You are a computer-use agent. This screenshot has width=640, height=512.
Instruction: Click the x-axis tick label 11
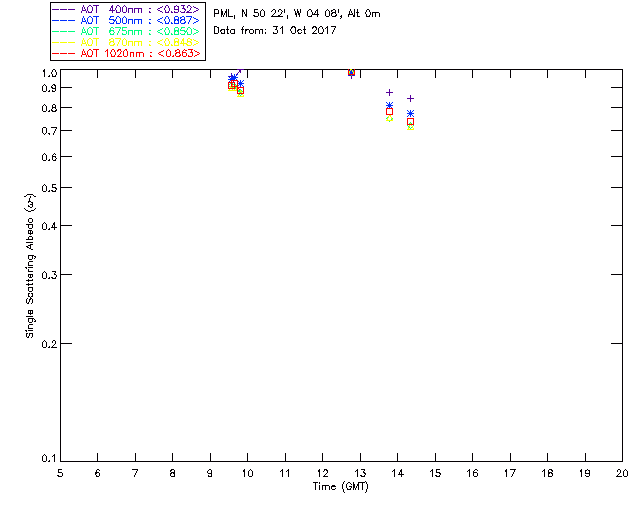pos(285,473)
